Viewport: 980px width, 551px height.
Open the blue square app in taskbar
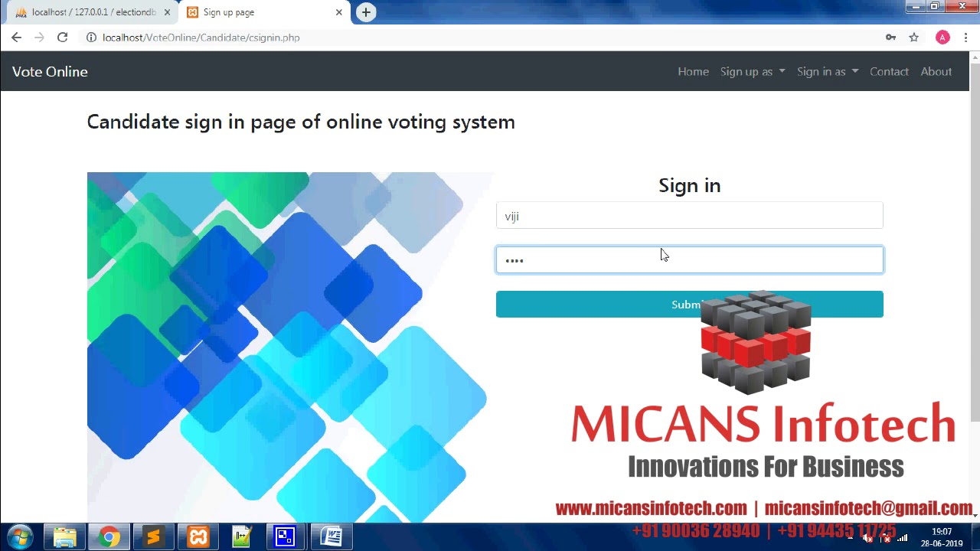(x=285, y=537)
